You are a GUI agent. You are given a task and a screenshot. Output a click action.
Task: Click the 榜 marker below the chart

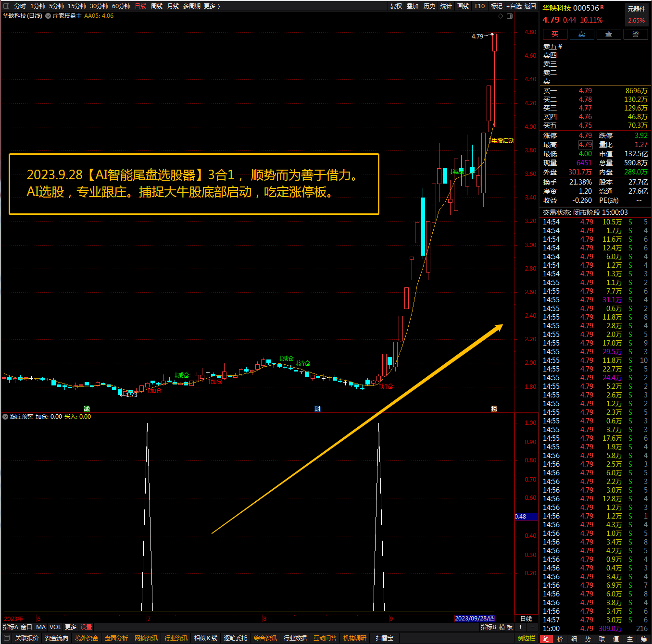(x=494, y=409)
